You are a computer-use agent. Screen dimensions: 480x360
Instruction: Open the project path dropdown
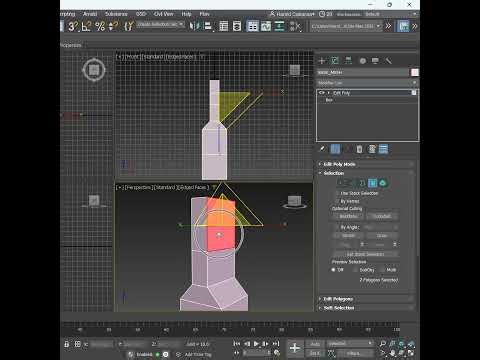(346, 26)
